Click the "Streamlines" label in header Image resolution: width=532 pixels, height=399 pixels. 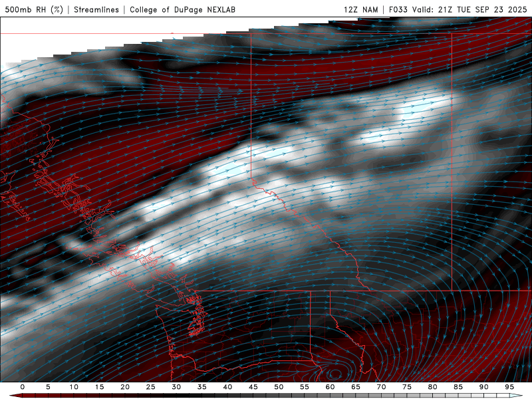tap(96, 9)
